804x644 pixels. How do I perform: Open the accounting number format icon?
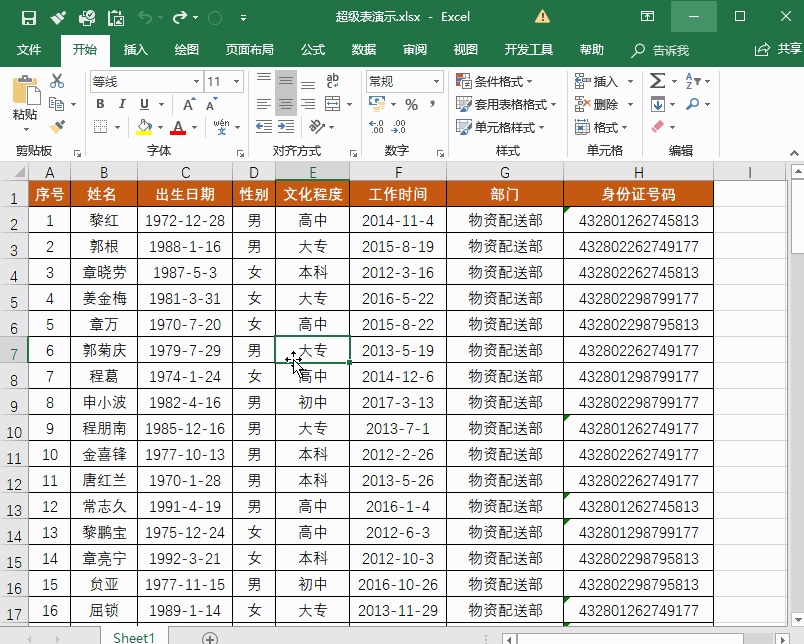(x=378, y=104)
